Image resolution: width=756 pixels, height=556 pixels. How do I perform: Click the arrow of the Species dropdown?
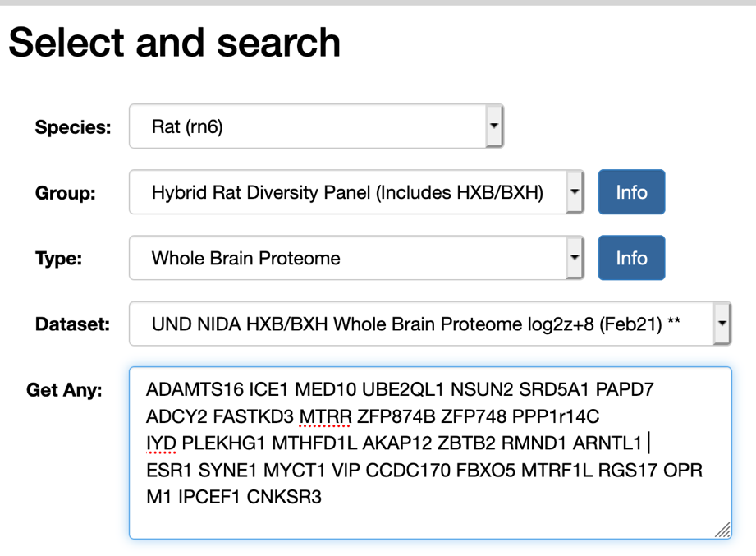493,126
